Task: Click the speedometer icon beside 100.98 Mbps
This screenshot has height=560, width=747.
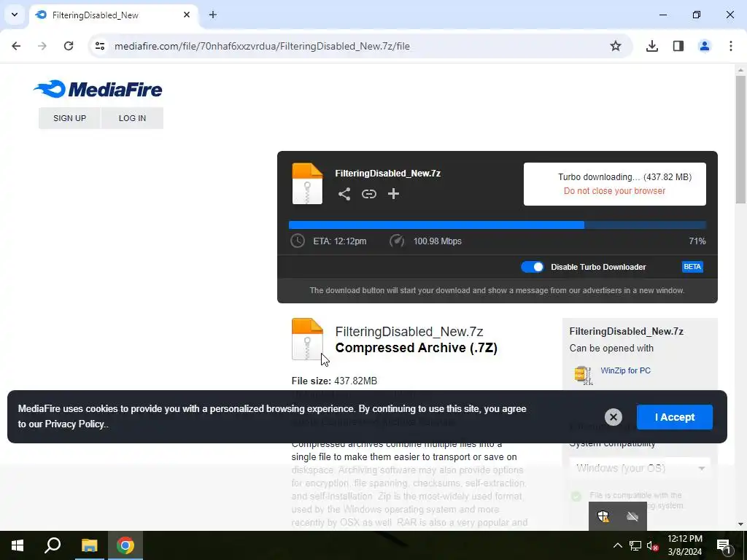Action: click(x=397, y=241)
